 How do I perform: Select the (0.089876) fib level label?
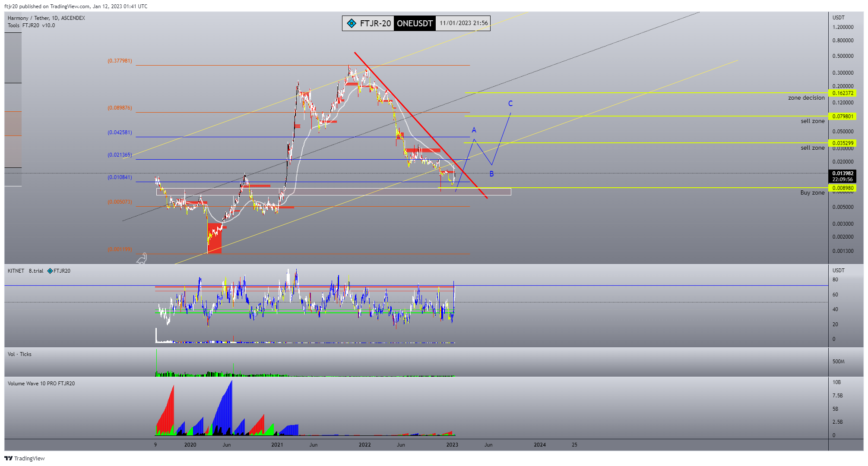[120, 108]
